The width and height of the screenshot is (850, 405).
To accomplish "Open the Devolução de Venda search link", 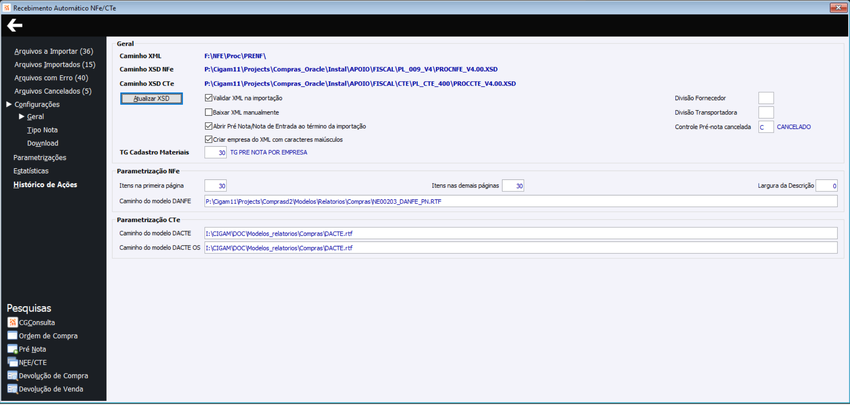I will pos(51,389).
